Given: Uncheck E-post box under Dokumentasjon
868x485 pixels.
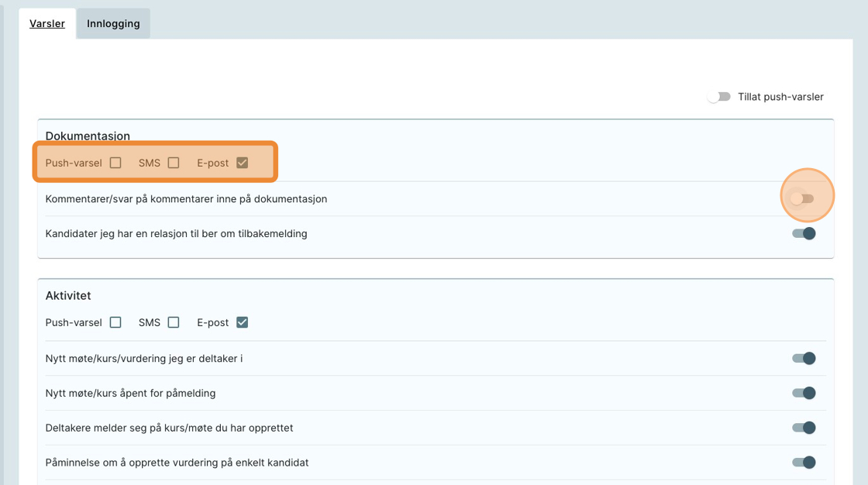Looking at the screenshot, I should point(243,163).
